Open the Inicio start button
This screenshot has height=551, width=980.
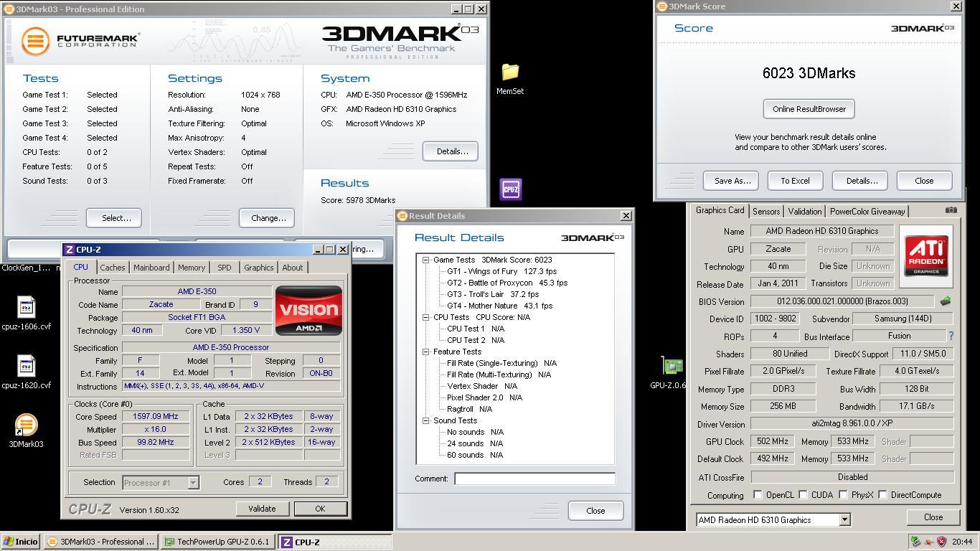click(20, 542)
